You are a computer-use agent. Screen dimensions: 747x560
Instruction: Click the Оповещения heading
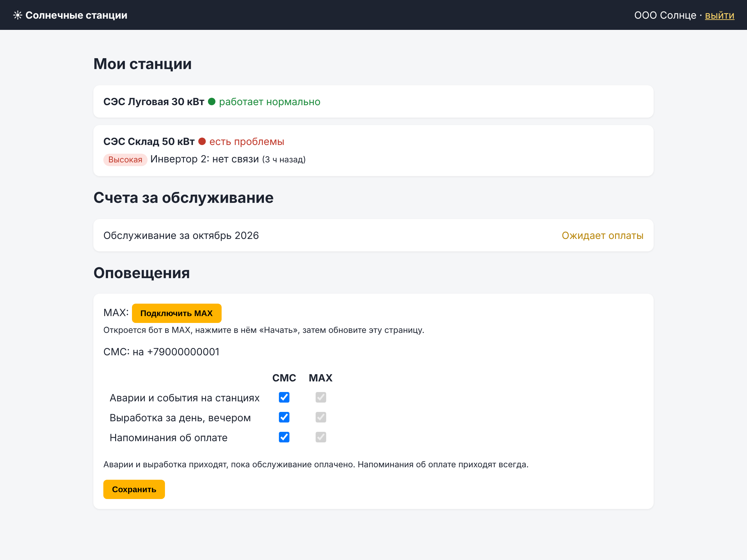[142, 273]
